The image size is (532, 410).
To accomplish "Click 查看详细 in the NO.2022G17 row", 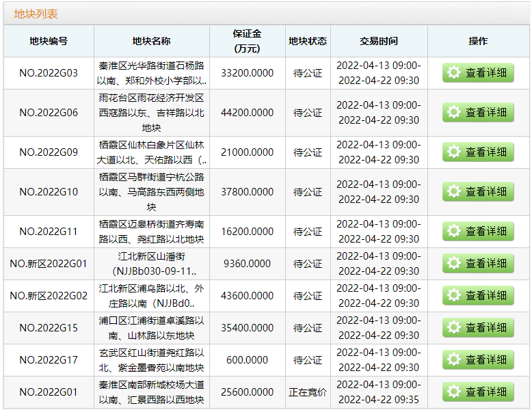I will click(x=478, y=360).
